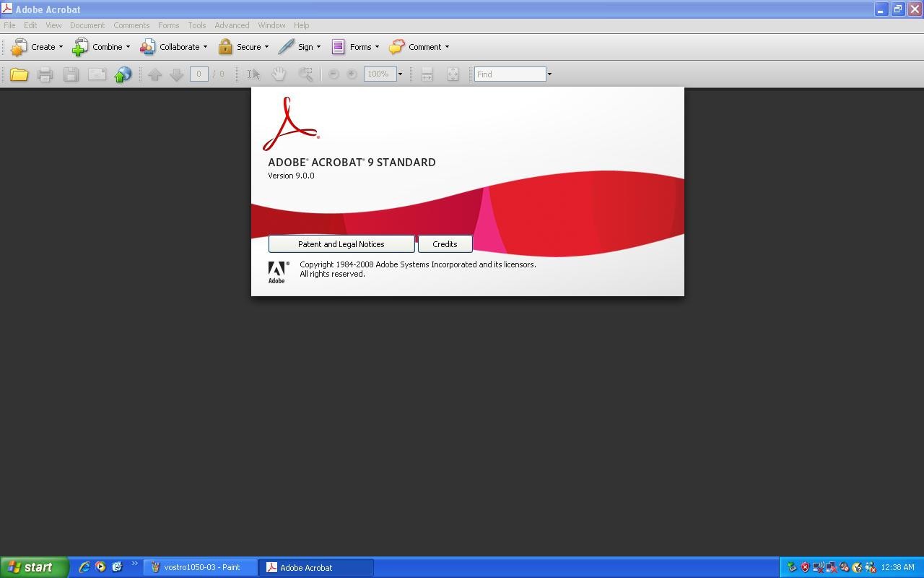The width and height of the screenshot is (924, 578).
Task: Launch Internet Explorer from quick launch
Action: (x=84, y=567)
